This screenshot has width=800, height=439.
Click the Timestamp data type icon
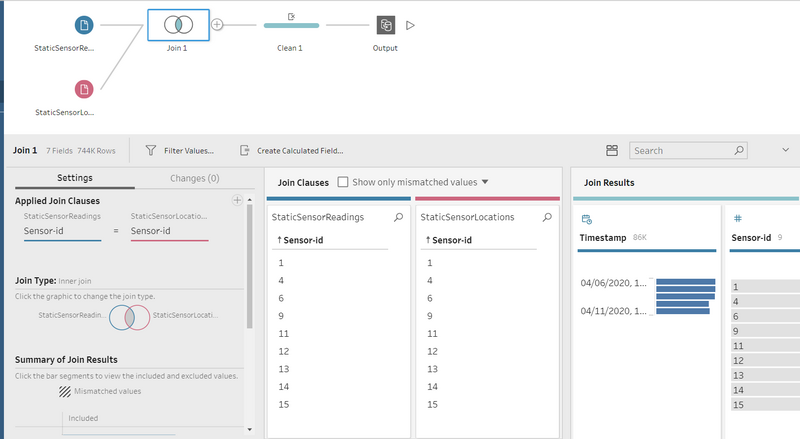[x=586, y=218]
